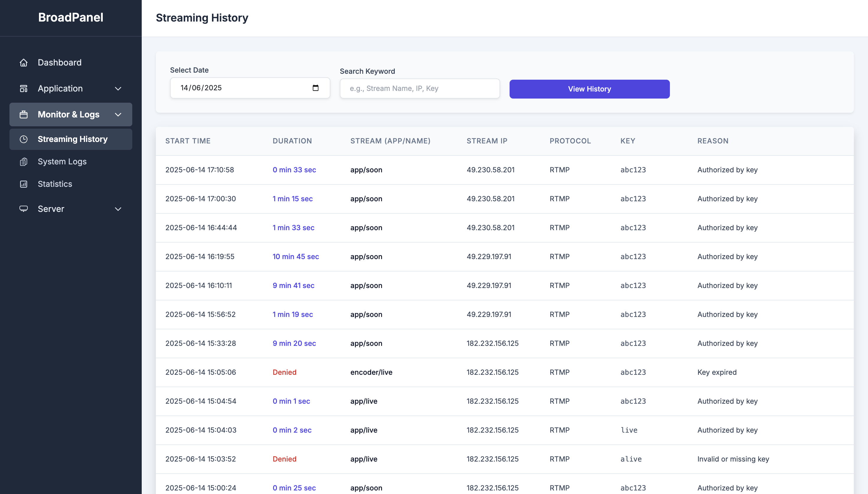Click the DURATION column header
This screenshot has height=494, width=868.
292,141
